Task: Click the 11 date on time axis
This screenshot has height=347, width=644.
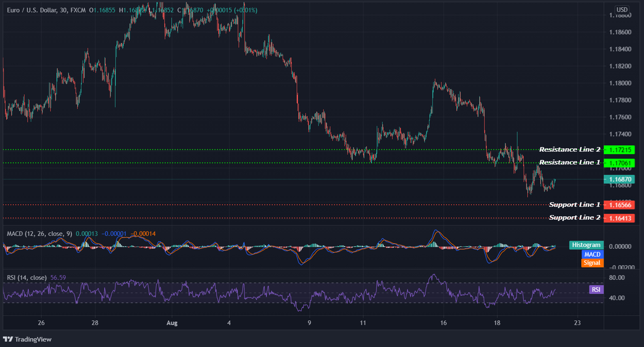Action: [x=363, y=323]
